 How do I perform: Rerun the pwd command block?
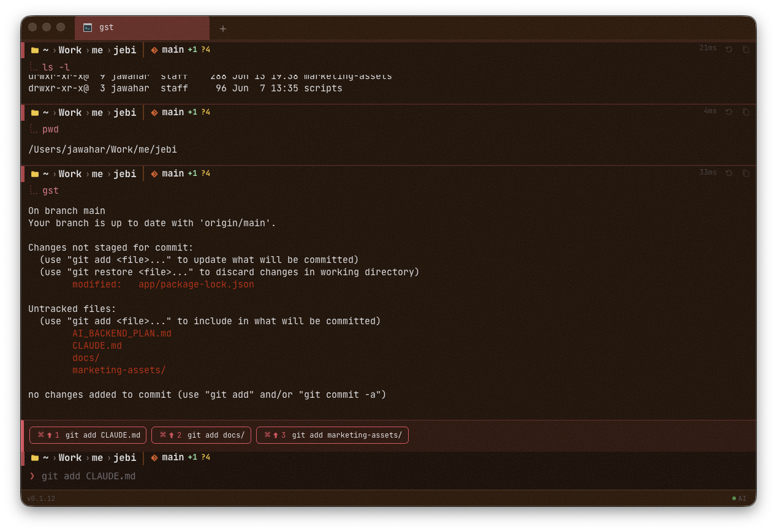point(729,112)
